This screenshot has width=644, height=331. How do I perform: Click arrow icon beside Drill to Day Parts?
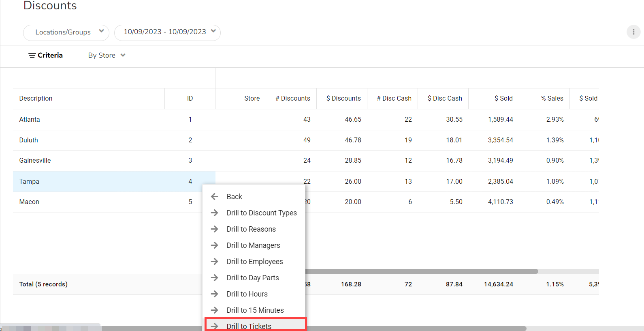click(215, 278)
